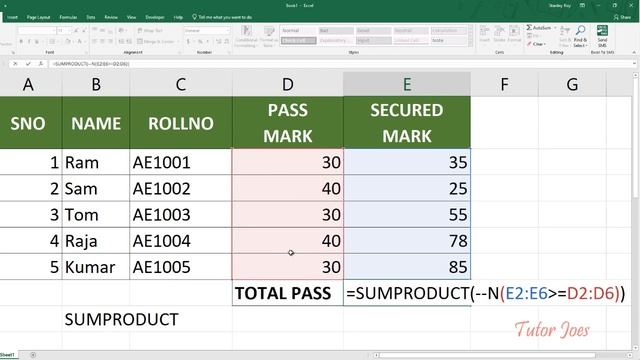Apply Percent Style format

coord(200,41)
